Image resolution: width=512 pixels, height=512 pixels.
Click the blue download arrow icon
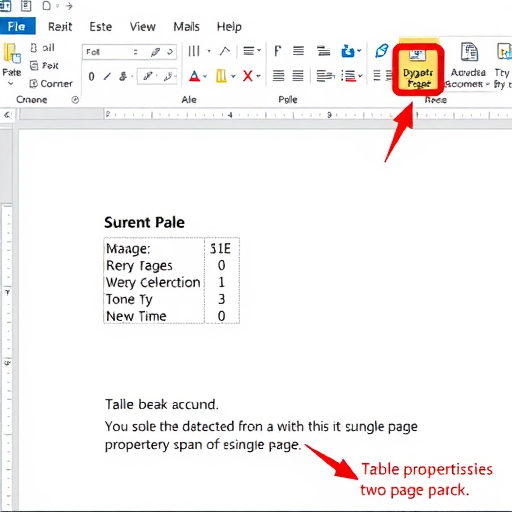348,51
